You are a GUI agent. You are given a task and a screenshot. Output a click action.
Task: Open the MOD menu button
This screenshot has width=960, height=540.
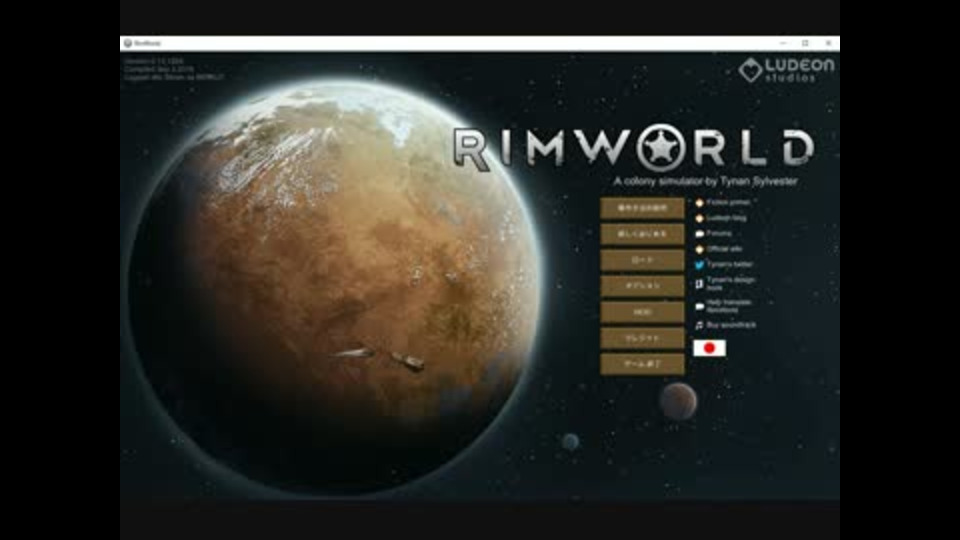click(x=642, y=312)
